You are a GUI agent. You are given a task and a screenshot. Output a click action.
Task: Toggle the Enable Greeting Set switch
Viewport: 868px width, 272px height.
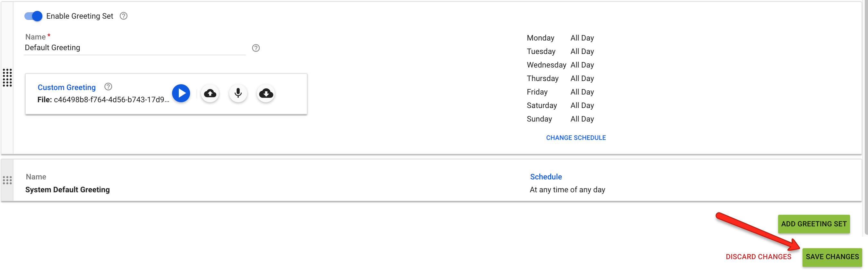click(x=33, y=16)
